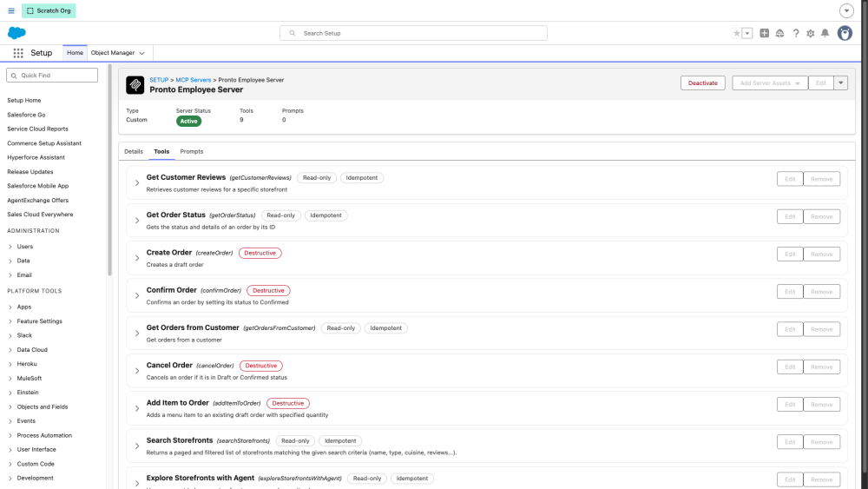Open Salesforce Go in sidebar

tap(26, 115)
